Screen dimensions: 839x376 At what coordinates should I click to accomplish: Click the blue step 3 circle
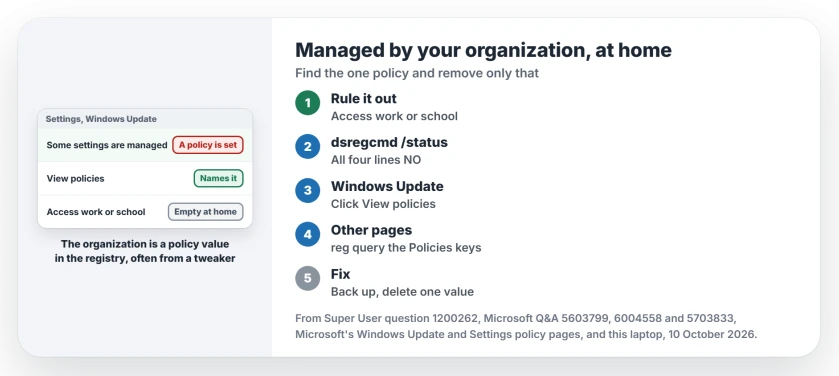pyautogui.click(x=308, y=190)
